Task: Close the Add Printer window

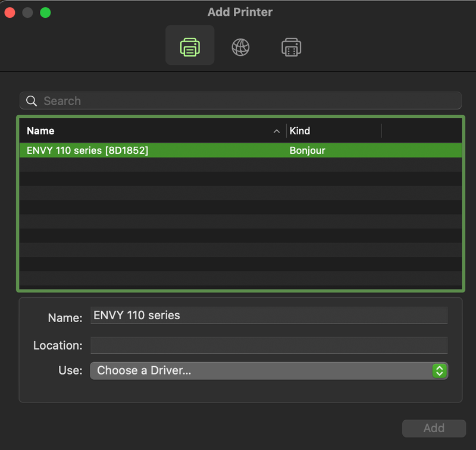Action: point(10,12)
